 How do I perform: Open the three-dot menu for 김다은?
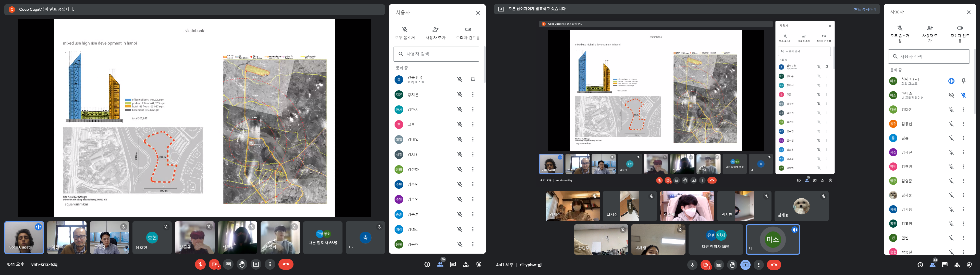click(963, 109)
